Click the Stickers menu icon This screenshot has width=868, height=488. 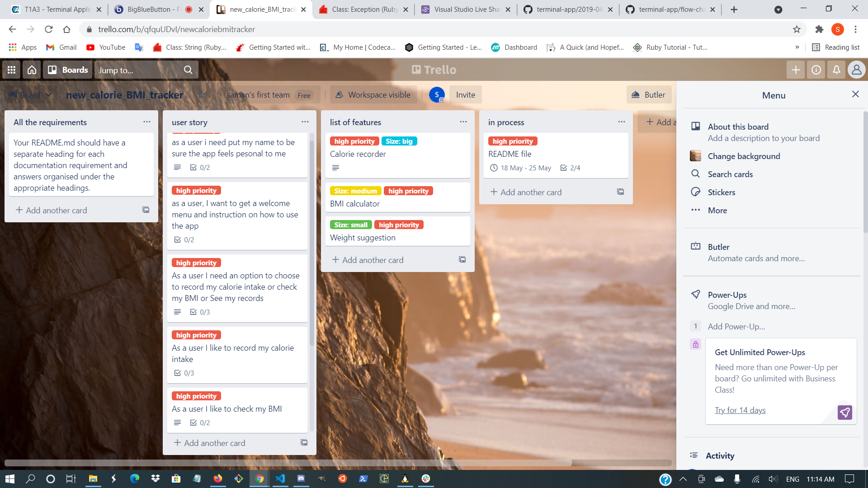click(695, 192)
